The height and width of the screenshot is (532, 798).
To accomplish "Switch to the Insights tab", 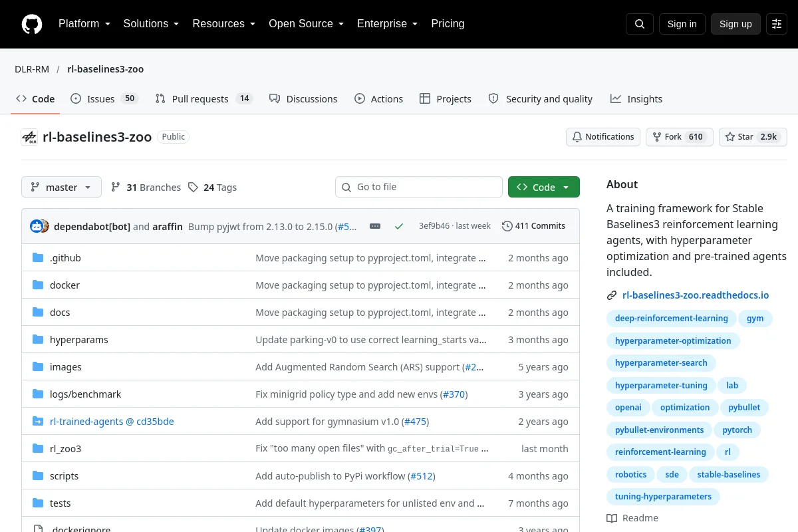I will [636, 99].
